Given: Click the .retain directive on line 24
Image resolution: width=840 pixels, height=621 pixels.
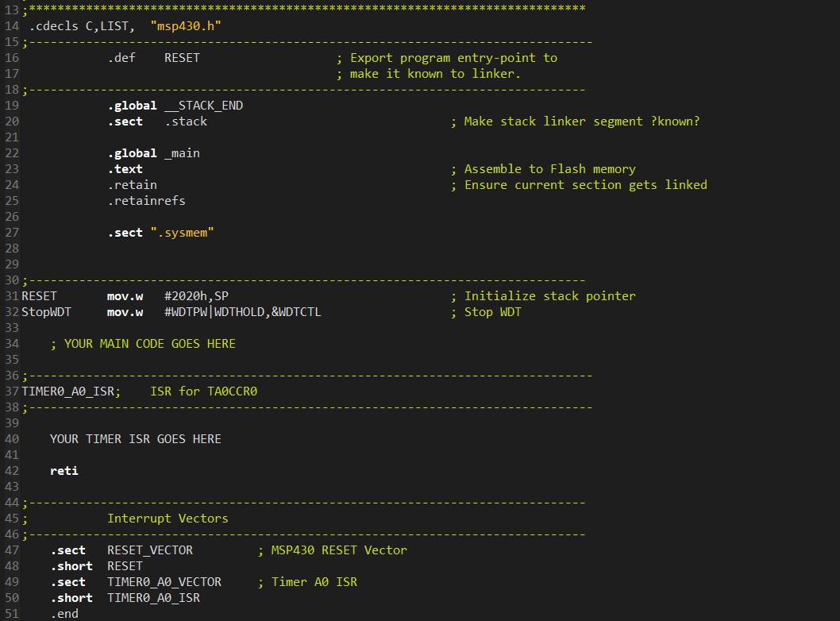Looking at the screenshot, I should 132,184.
